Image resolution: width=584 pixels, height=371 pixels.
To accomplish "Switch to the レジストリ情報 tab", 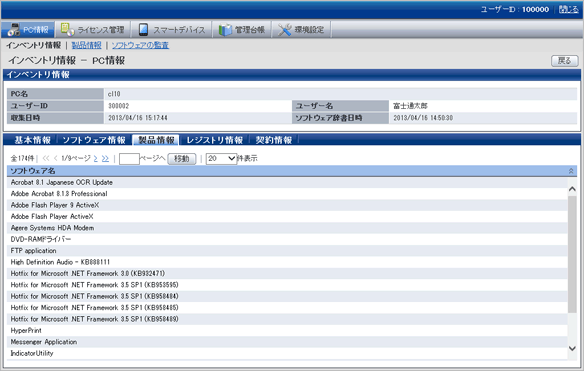I will point(215,140).
